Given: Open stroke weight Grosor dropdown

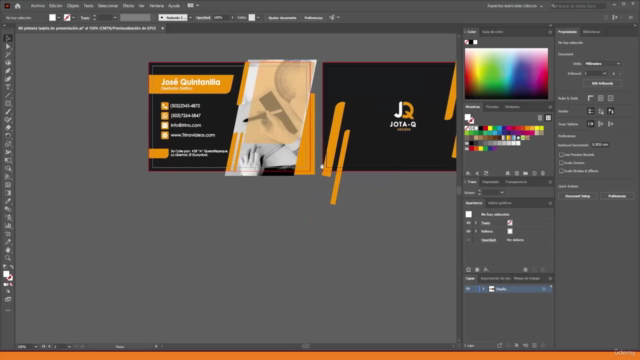Looking at the screenshot, I should [502, 193].
